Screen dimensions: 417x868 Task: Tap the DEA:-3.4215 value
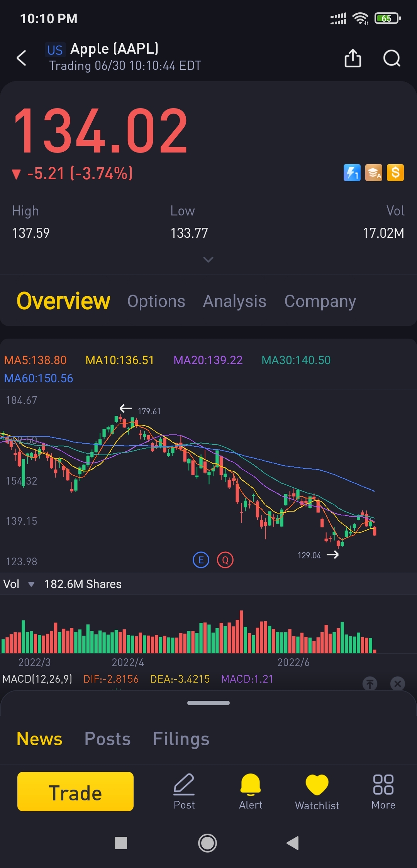(x=180, y=679)
